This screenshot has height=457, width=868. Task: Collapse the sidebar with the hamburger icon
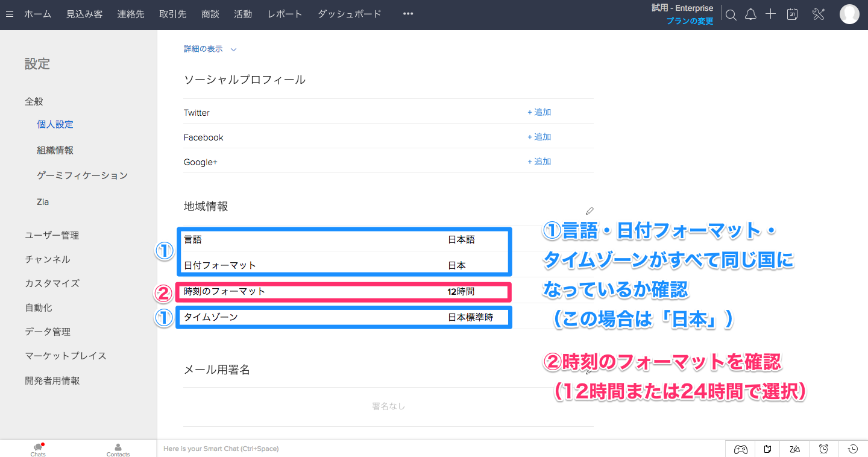coord(9,14)
